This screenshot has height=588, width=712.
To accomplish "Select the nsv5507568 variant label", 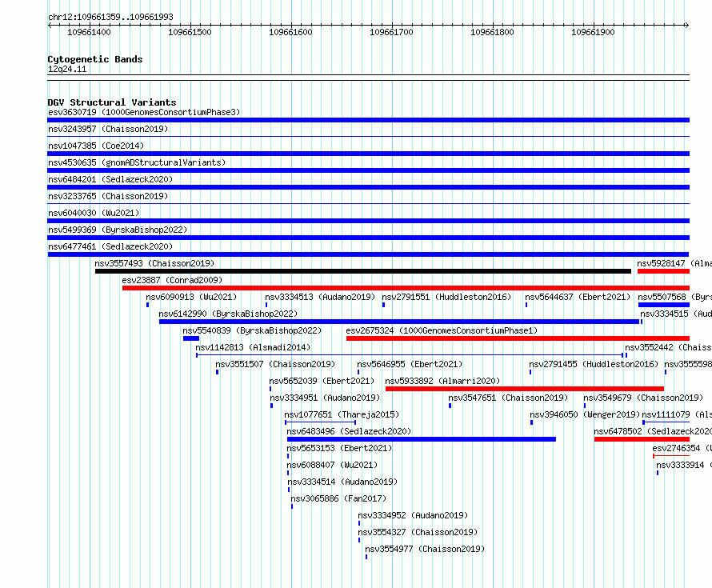I will coord(674,297).
